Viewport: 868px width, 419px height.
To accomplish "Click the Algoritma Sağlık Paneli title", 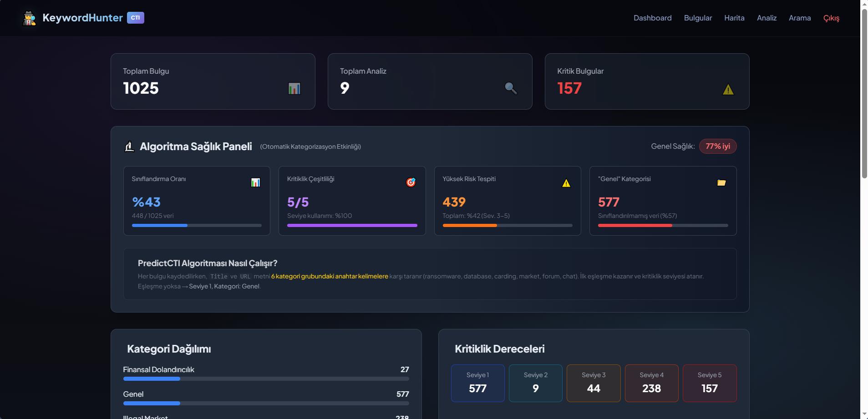I will tap(196, 146).
